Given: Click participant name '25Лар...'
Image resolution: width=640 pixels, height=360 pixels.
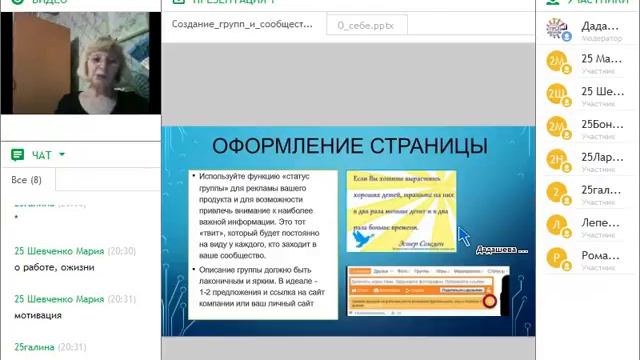Looking at the screenshot, I should click(602, 157).
